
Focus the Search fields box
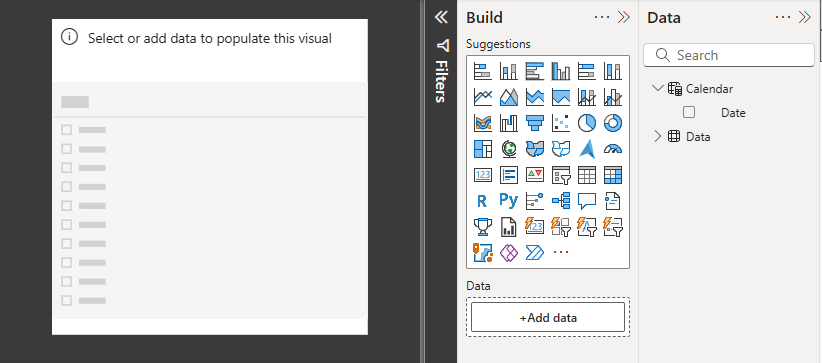[x=729, y=55]
